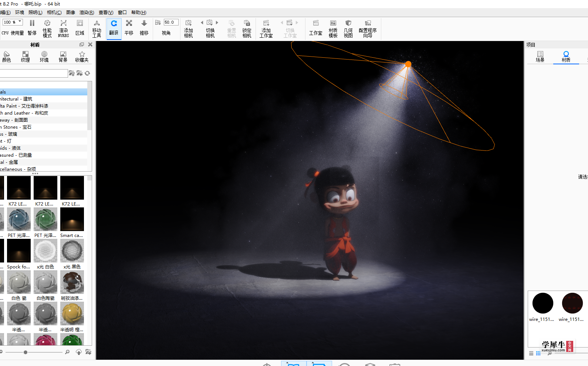
Task: Select the 建筑 architectural category
Action: click(44, 99)
